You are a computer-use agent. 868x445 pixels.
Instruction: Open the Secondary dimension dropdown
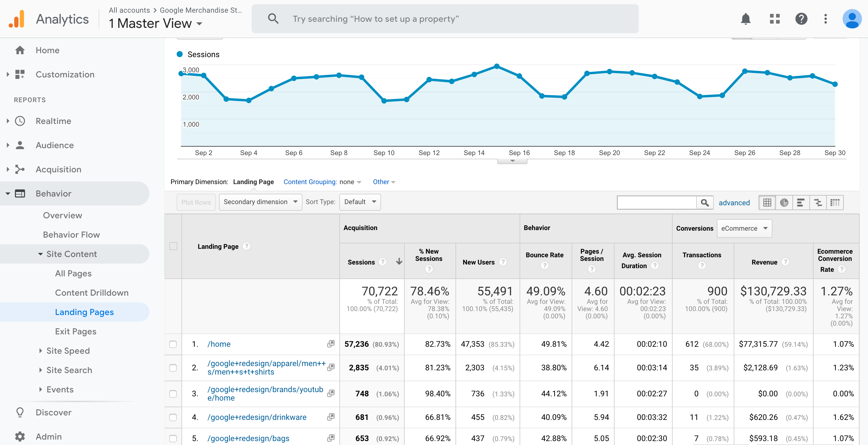point(260,202)
